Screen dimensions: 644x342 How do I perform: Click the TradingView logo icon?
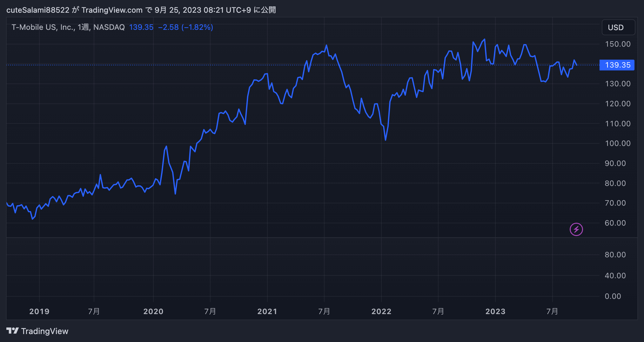coord(12,331)
